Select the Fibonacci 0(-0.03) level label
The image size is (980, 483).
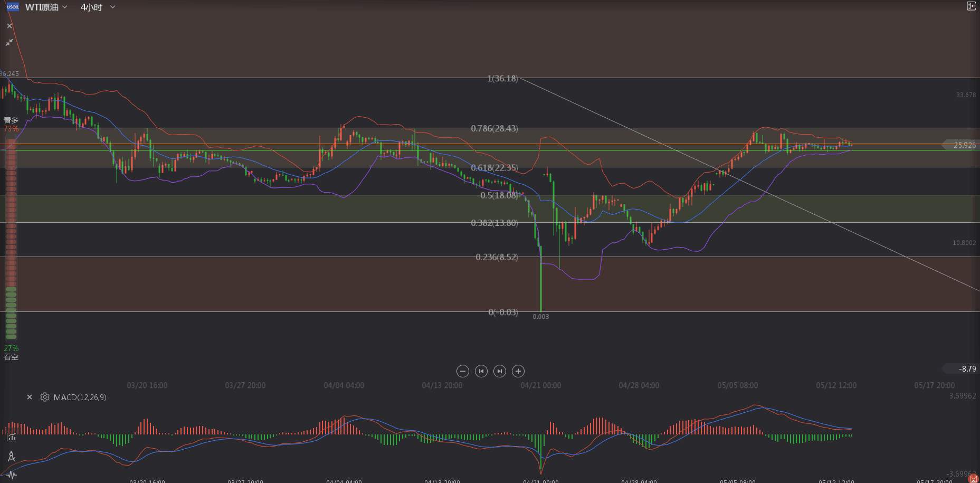tap(503, 312)
